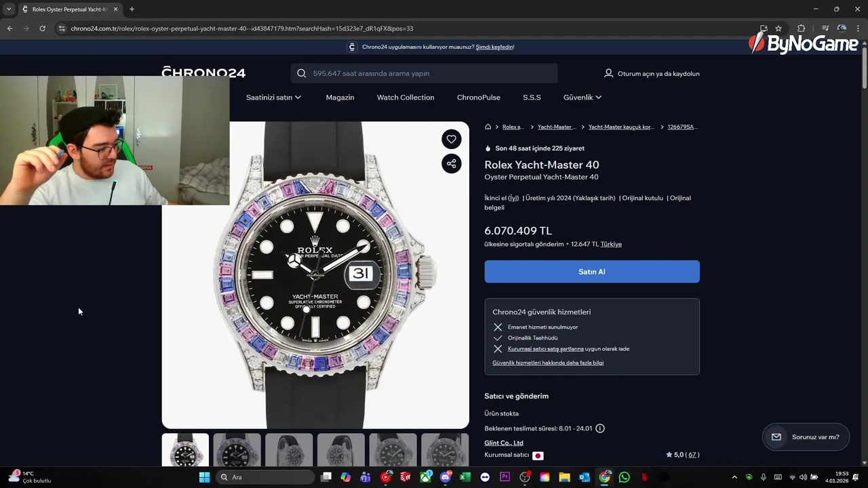Open site information icon in address bar
The width and height of the screenshot is (868, 488).
(62, 28)
